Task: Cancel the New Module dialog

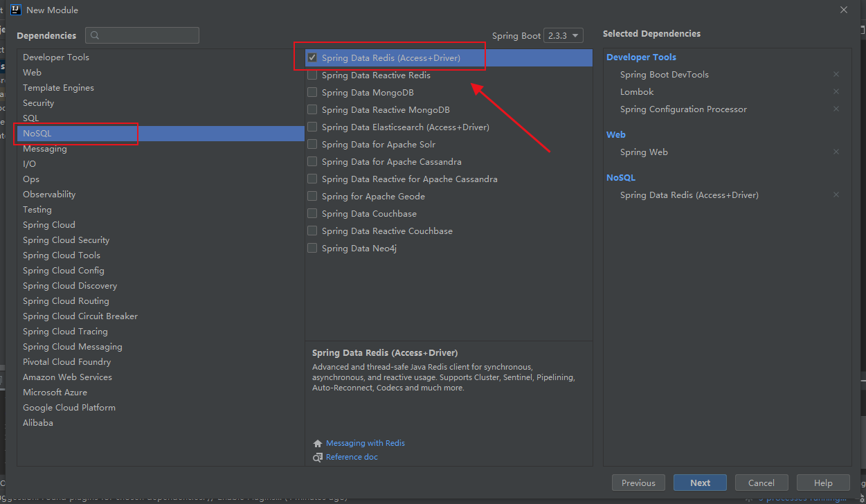Action: click(x=761, y=483)
